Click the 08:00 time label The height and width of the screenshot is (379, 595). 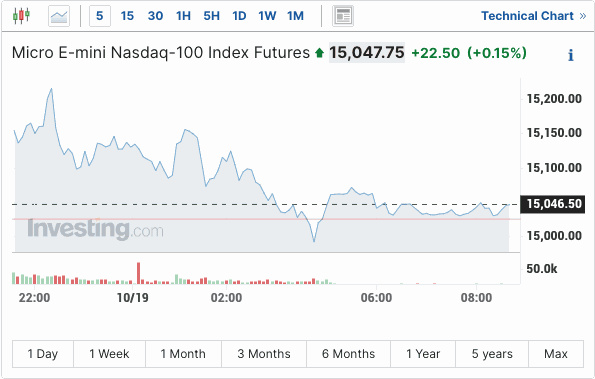click(476, 298)
